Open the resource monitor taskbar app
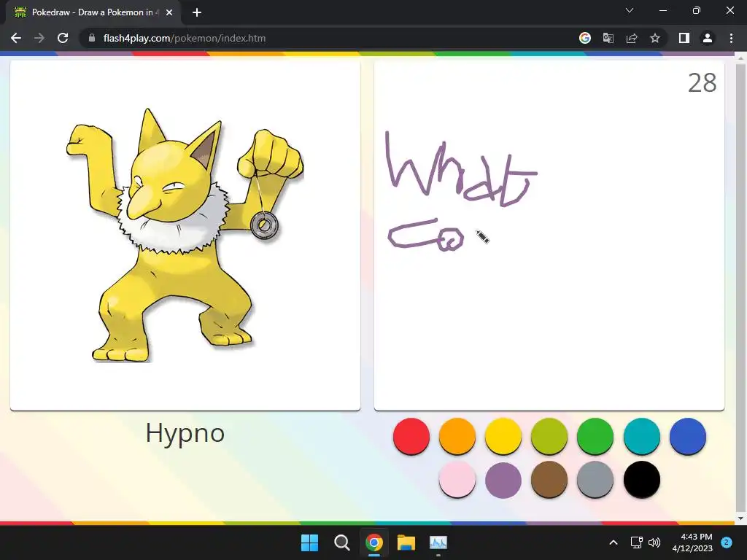This screenshot has height=560, width=747. pos(438,542)
